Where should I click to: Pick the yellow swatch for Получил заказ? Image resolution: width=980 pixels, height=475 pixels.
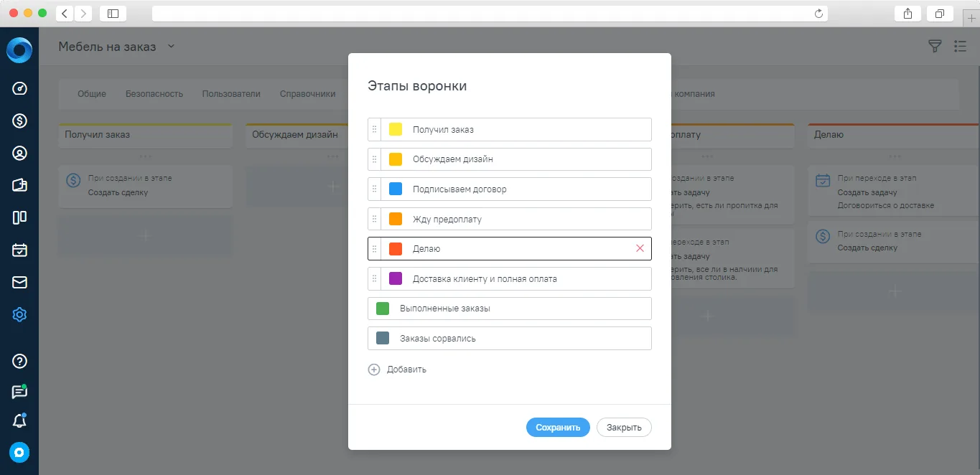pyautogui.click(x=396, y=129)
